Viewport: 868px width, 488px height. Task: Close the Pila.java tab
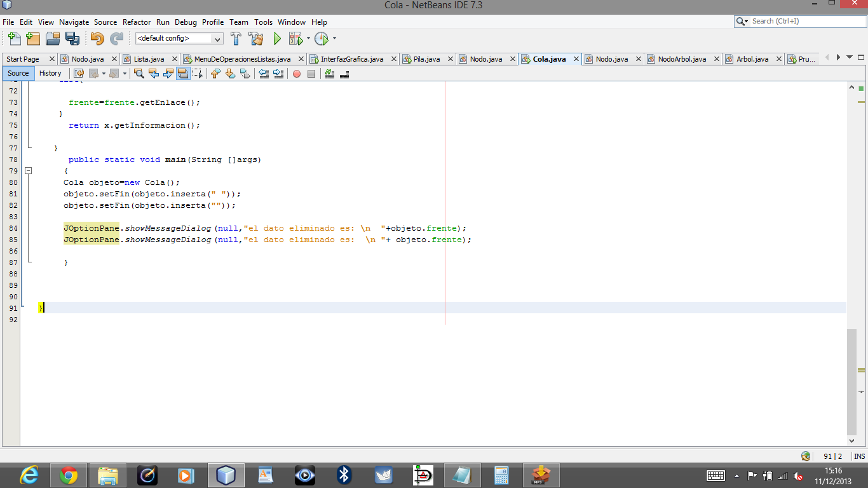coord(450,59)
